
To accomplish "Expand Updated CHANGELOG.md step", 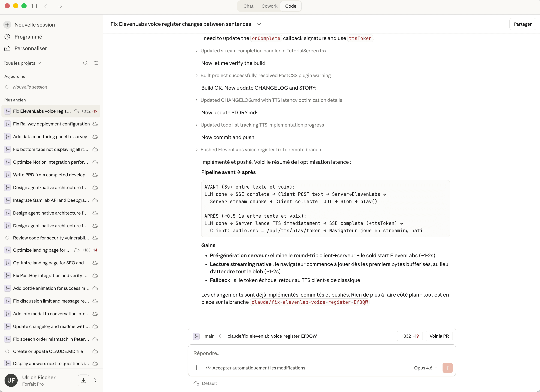I will coord(269,100).
